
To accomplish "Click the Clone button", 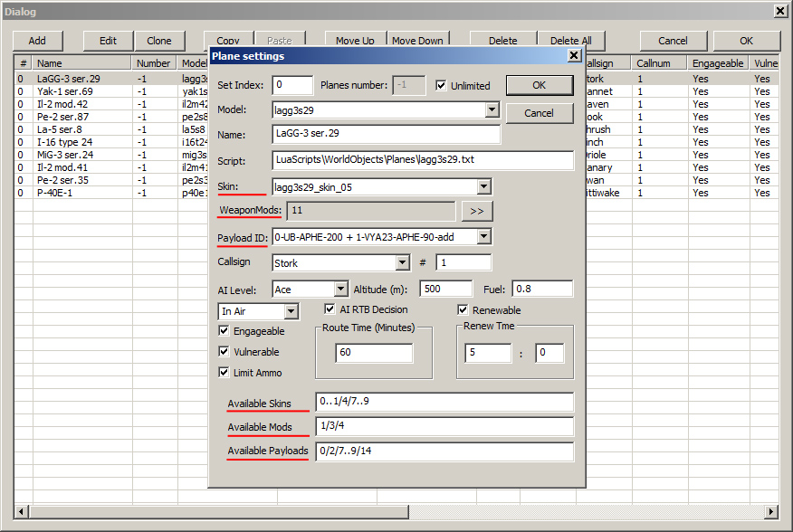I will [x=159, y=41].
